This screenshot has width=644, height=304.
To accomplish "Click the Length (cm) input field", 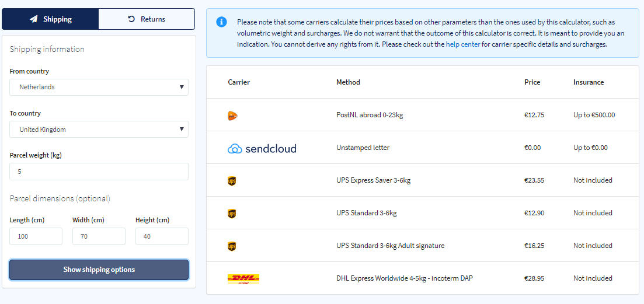I will point(36,236).
